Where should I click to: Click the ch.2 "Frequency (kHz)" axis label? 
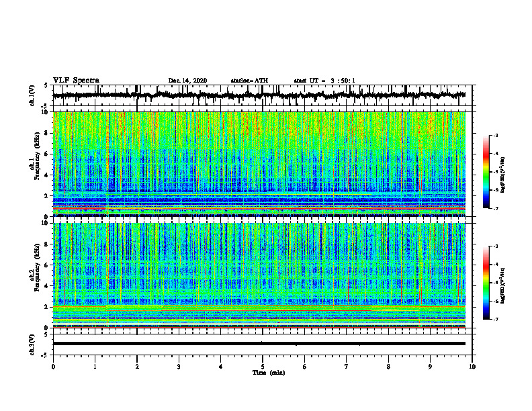38,267
